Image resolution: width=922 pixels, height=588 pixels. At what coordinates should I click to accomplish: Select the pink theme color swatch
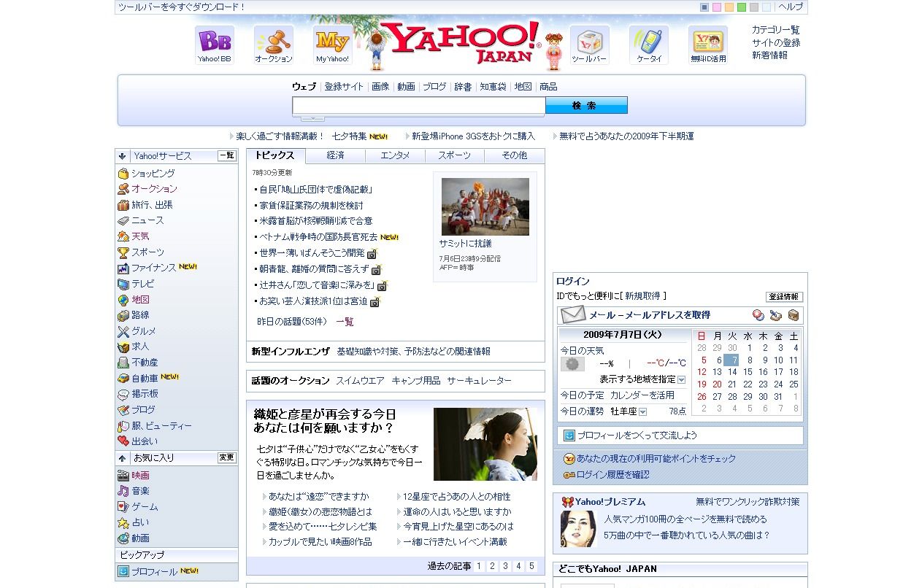point(717,7)
